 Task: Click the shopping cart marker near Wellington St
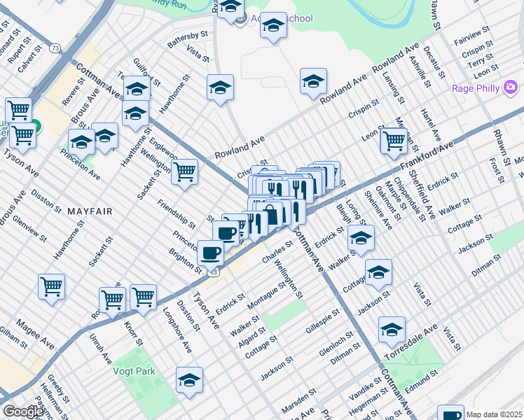point(184,174)
